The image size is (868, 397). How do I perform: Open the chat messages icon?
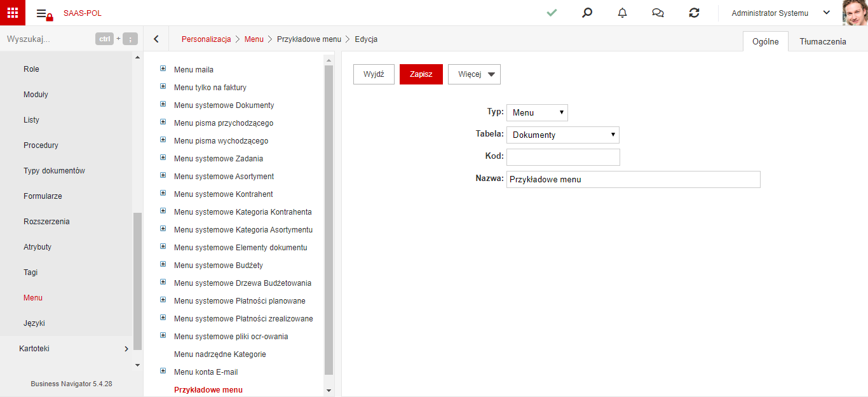click(658, 13)
